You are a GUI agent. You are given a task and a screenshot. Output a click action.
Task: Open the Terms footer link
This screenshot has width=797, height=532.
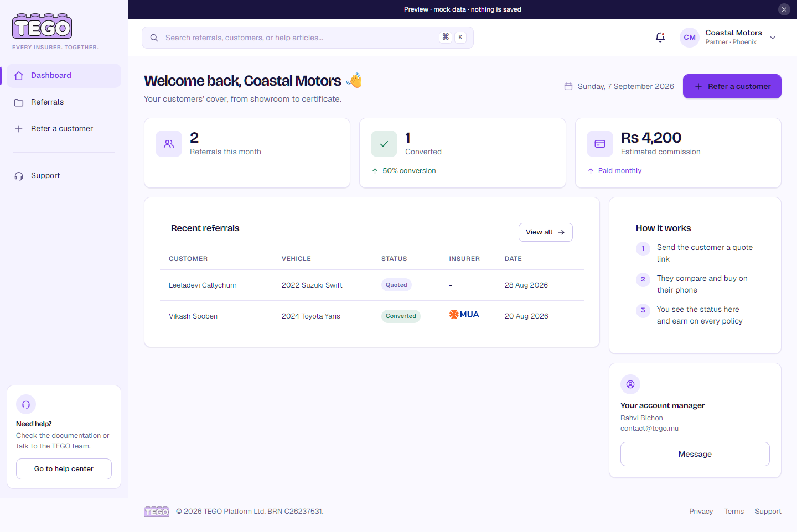pyautogui.click(x=734, y=512)
